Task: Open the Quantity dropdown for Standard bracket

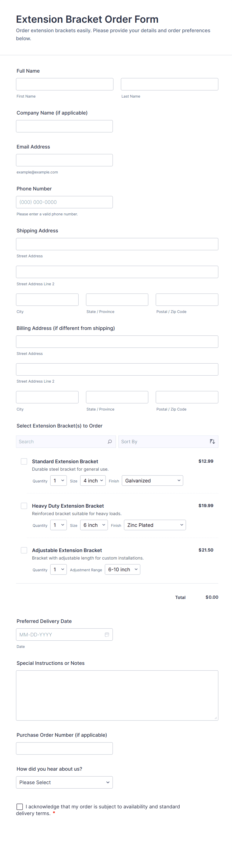Action: [x=58, y=480]
